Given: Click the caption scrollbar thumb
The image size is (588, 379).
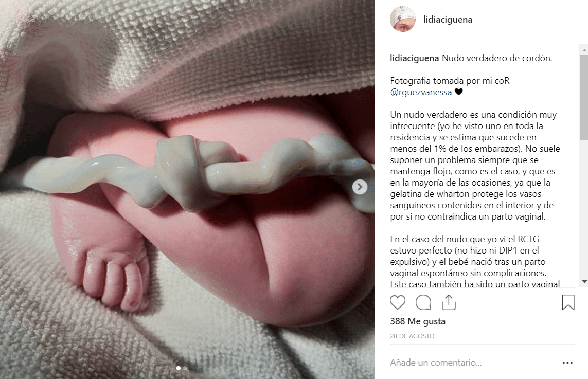Looking at the screenshot, I should tap(584, 98).
